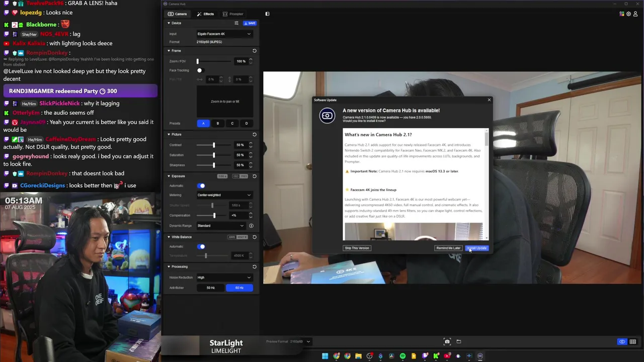
Task: Select 50 Hz anti-flicker option
Action: [x=211, y=288]
